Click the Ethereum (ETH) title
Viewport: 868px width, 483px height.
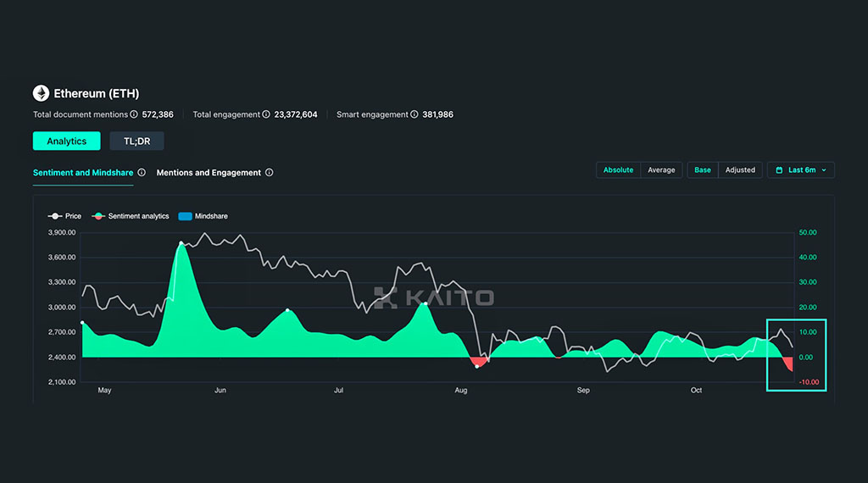(97, 93)
